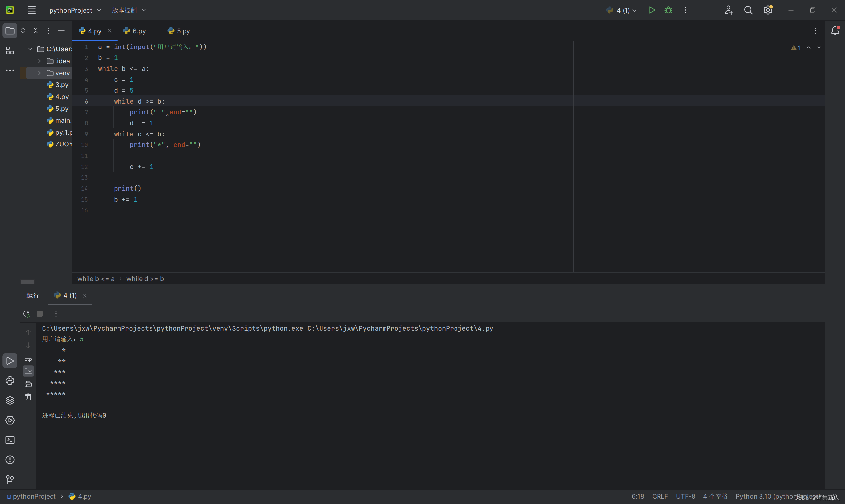Rerun the program in the run panel
Screen dimensions: 845x504
coord(27,314)
